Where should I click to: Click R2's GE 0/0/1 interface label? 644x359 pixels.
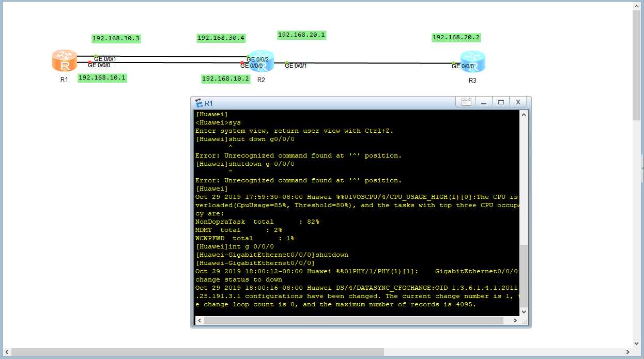point(296,66)
